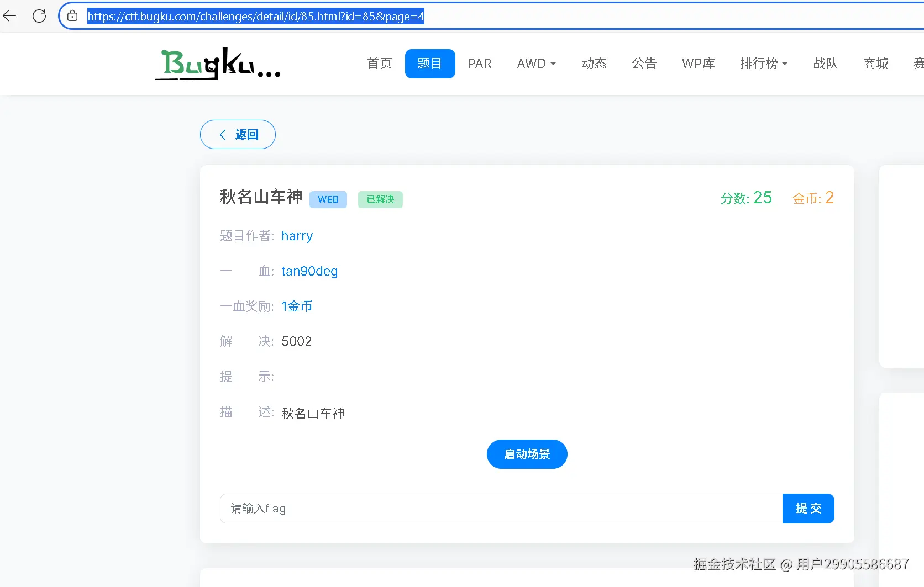This screenshot has height=587, width=924.
Task: Open first-blood user tan90deg link
Action: [x=309, y=271]
